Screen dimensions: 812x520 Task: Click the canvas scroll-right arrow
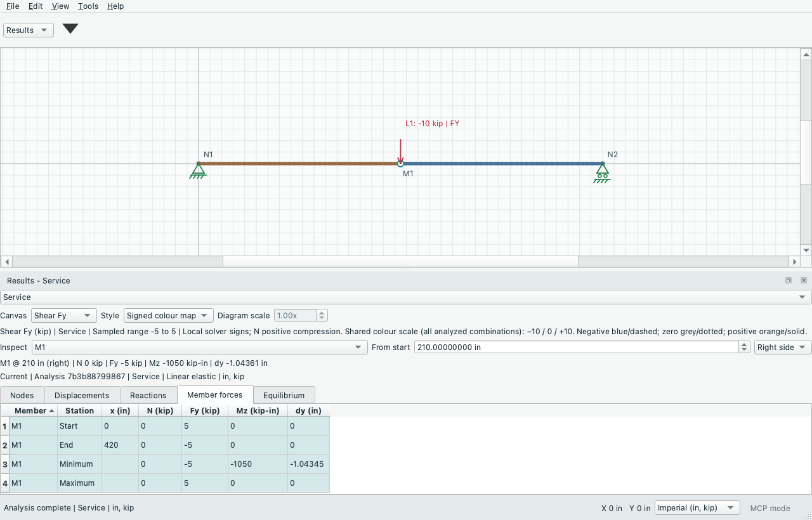(x=794, y=261)
